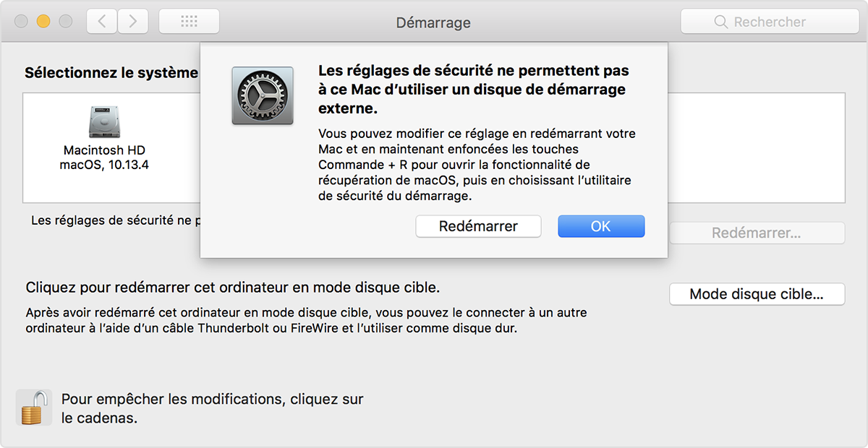Close the Démarrage window
This screenshot has width=868, height=448.
(22, 22)
